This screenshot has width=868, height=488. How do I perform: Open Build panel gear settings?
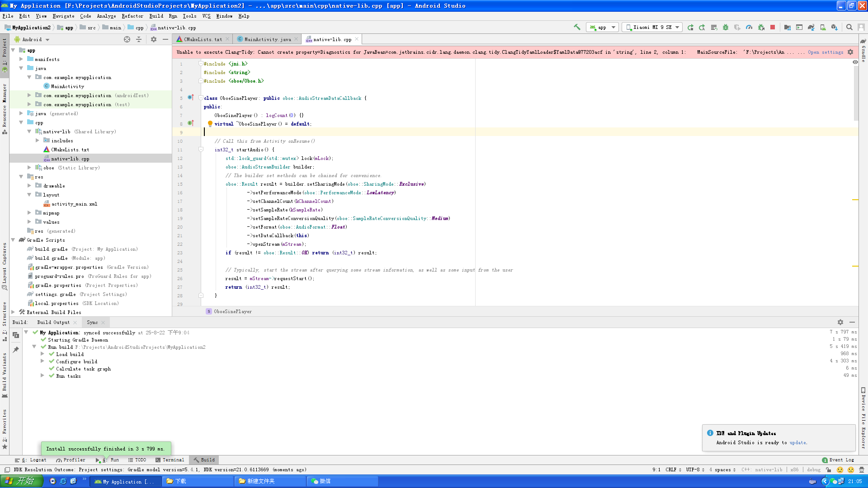(840, 322)
